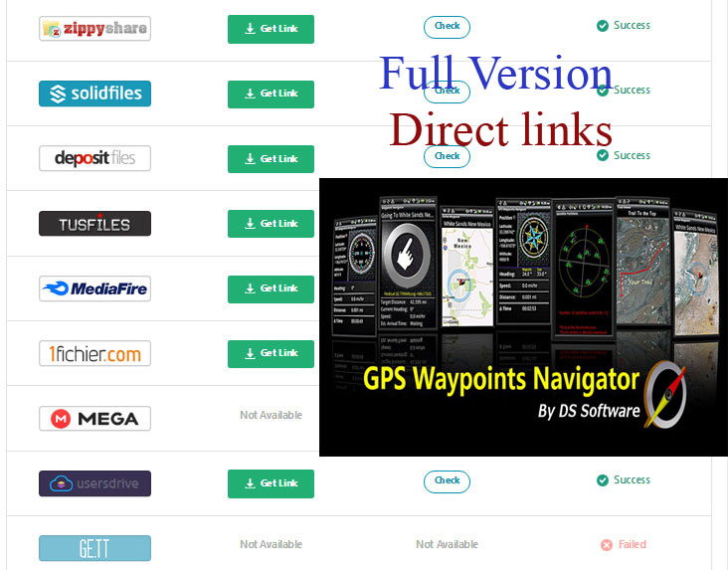Open the solidfiles host logo
Screen dimensions: 728x570
point(94,94)
